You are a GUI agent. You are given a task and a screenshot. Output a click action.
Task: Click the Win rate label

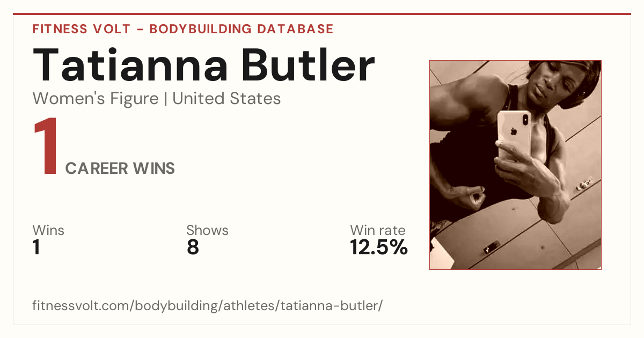click(378, 231)
